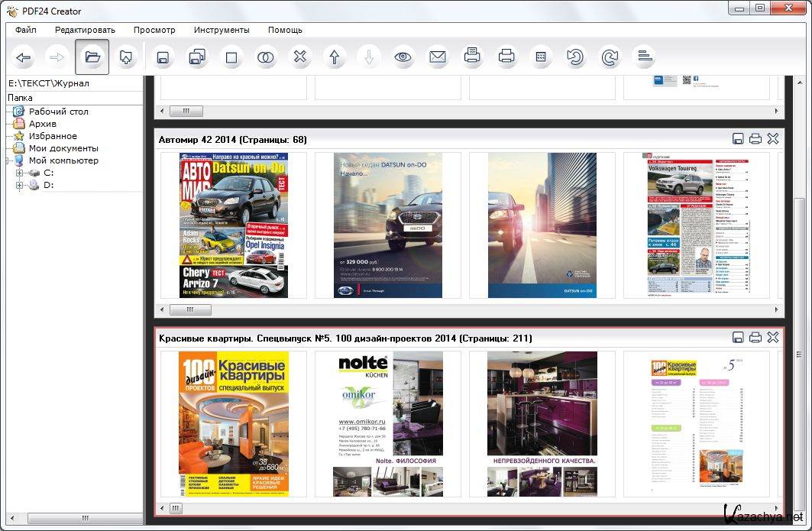Screen dimensions: 812x531
Task: Select the Автомир magazine cover thumbnail
Action: (234, 225)
